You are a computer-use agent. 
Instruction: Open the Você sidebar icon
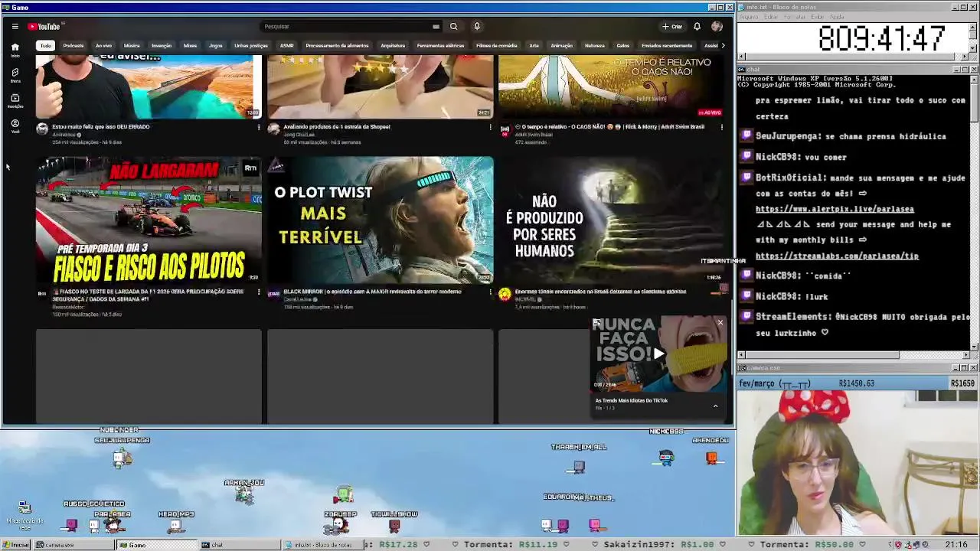[15, 126]
